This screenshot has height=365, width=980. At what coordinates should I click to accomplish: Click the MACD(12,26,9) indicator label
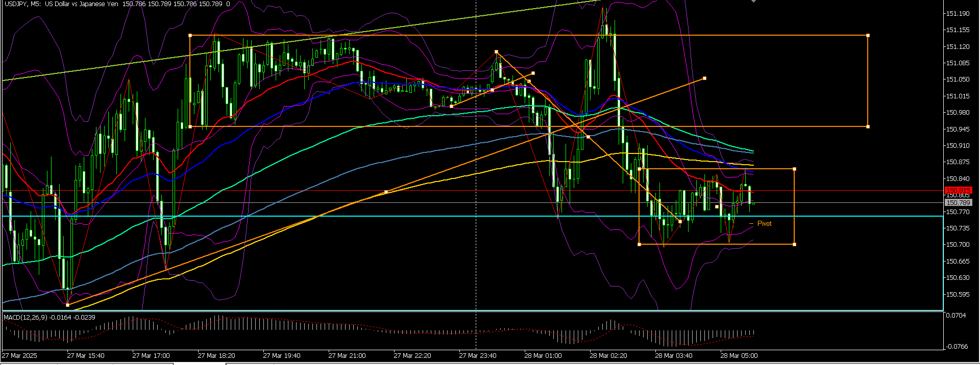(25, 318)
